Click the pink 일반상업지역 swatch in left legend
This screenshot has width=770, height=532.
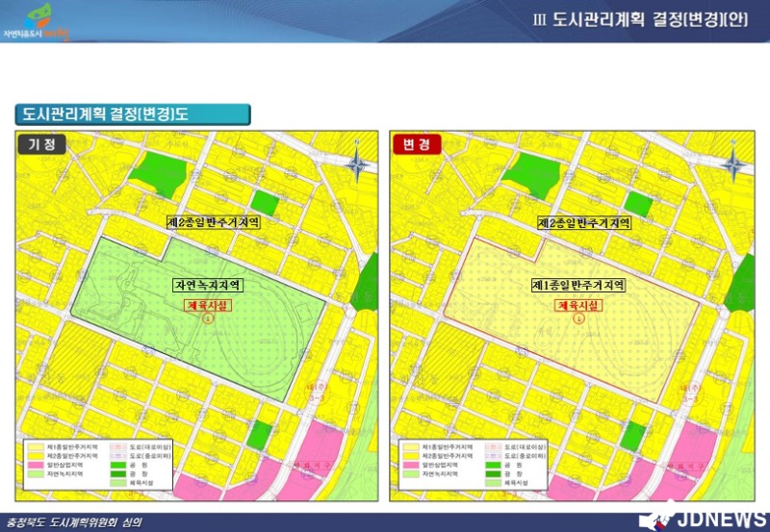coord(35,464)
